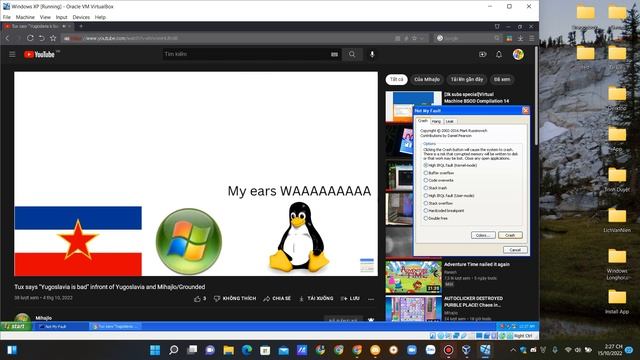The height and width of the screenshot is (360, 640).
Task: Open more actions ellipsis under video
Action: click(371, 299)
